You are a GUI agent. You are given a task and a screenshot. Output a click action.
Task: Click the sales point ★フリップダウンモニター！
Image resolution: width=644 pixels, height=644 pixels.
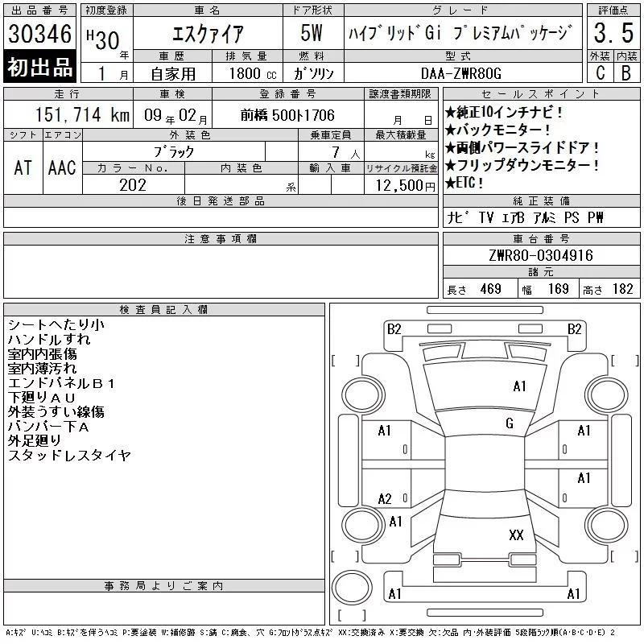pos(522,165)
